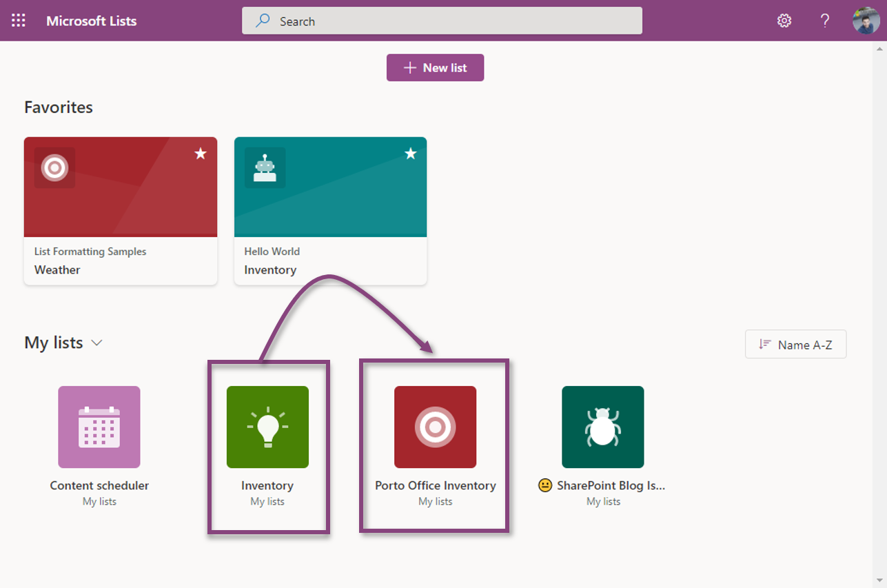The image size is (887, 588).
Task: Click the Porto Office Inventory label
Action: pyautogui.click(x=435, y=485)
